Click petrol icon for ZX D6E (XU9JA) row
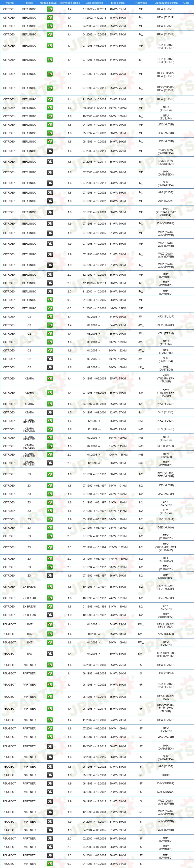The height and width of the screenshot is (868, 194). (x=50, y=528)
